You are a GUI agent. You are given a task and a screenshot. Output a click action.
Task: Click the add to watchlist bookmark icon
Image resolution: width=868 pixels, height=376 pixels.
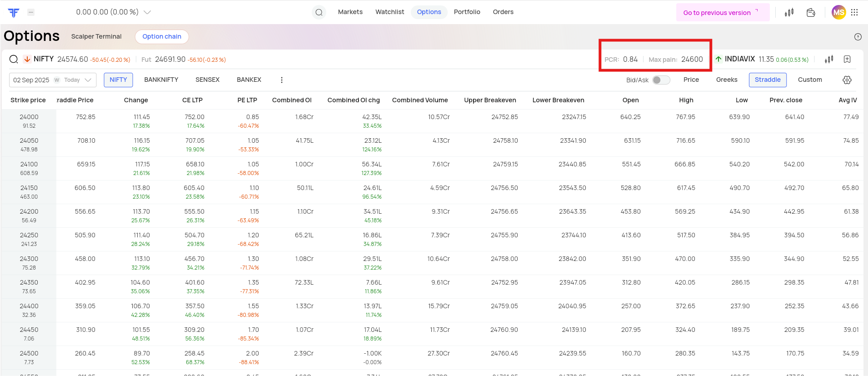(847, 59)
